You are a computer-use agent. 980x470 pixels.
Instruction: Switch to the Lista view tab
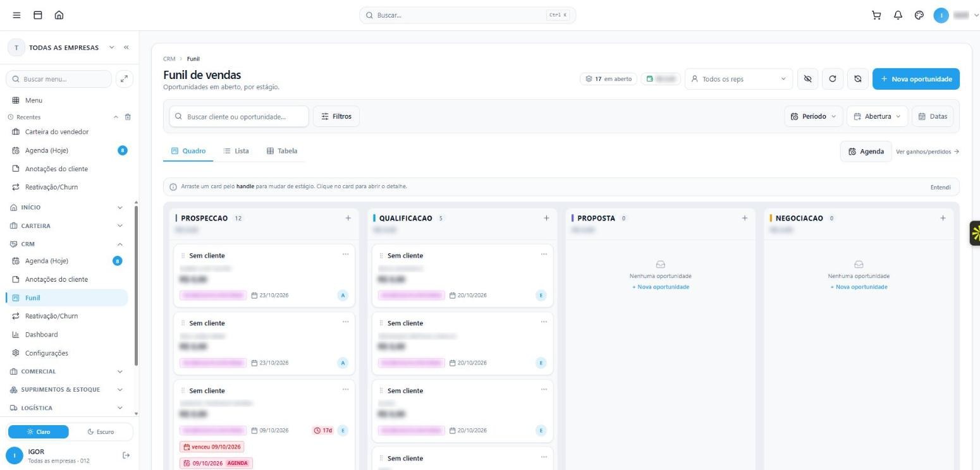236,151
